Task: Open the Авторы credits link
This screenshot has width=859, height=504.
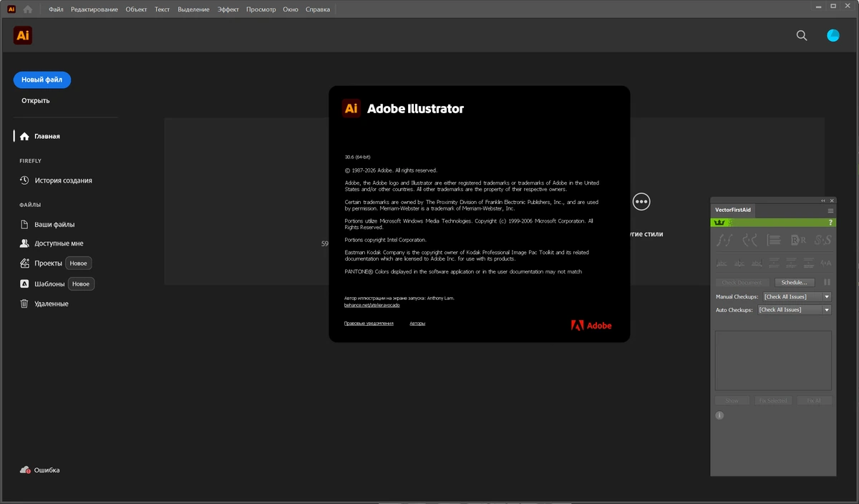Action: click(417, 324)
